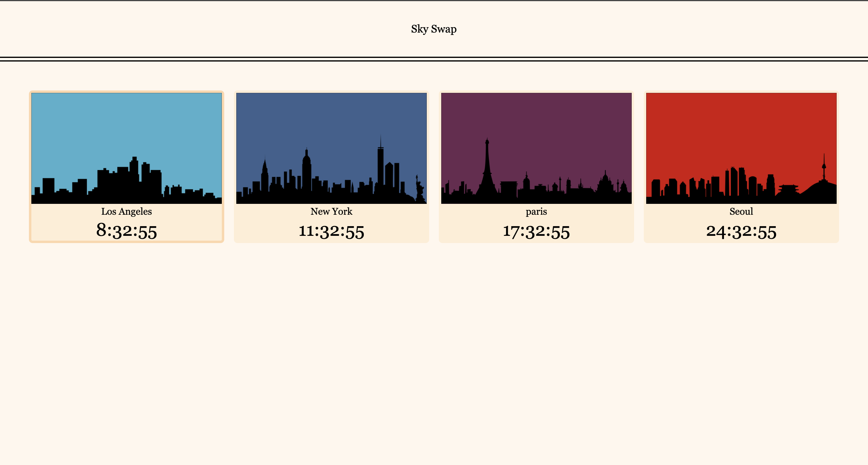This screenshot has height=465, width=868.
Task: Click the Seoul skyline image
Action: click(741, 148)
